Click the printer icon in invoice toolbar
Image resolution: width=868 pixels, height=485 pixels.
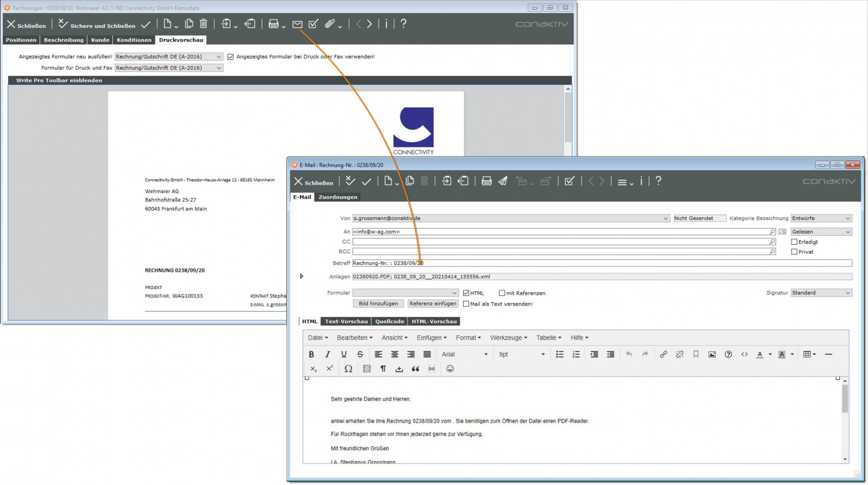[x=273, y=24]
